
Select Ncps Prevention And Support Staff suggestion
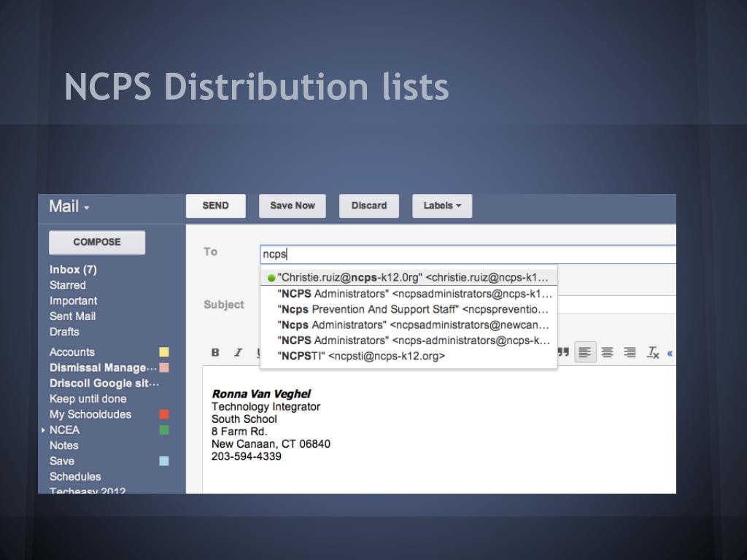409,309
